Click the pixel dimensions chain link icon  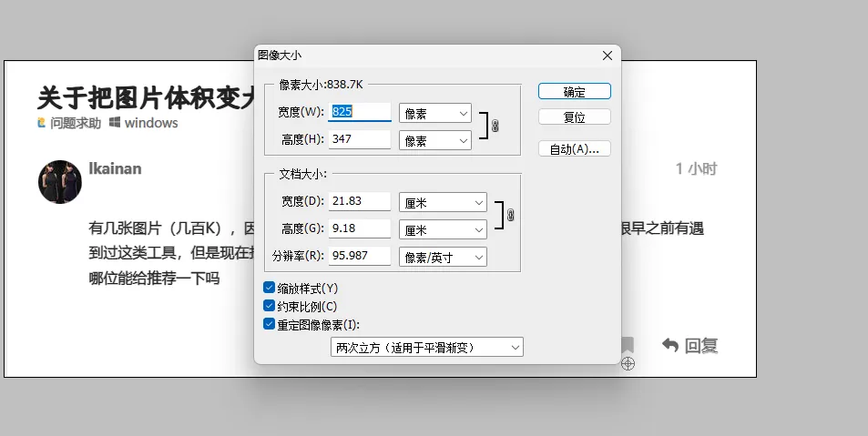495,127
